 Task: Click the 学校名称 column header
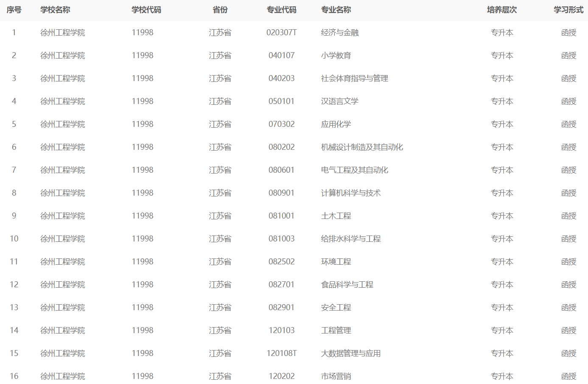point(55,10)
